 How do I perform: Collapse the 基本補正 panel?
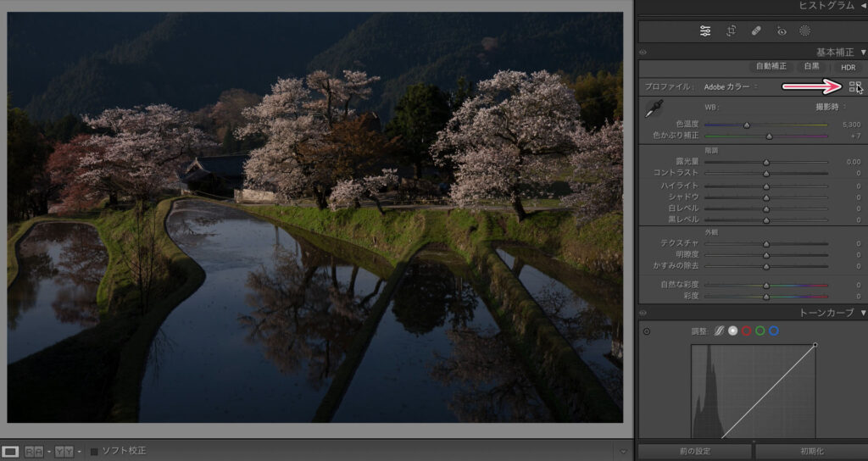(x=863, y=52)
